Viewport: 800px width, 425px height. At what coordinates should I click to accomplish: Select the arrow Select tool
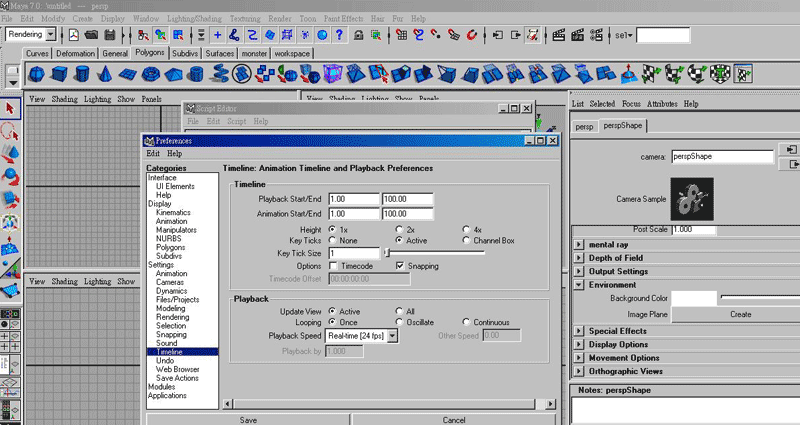click(x=10, y=109)
